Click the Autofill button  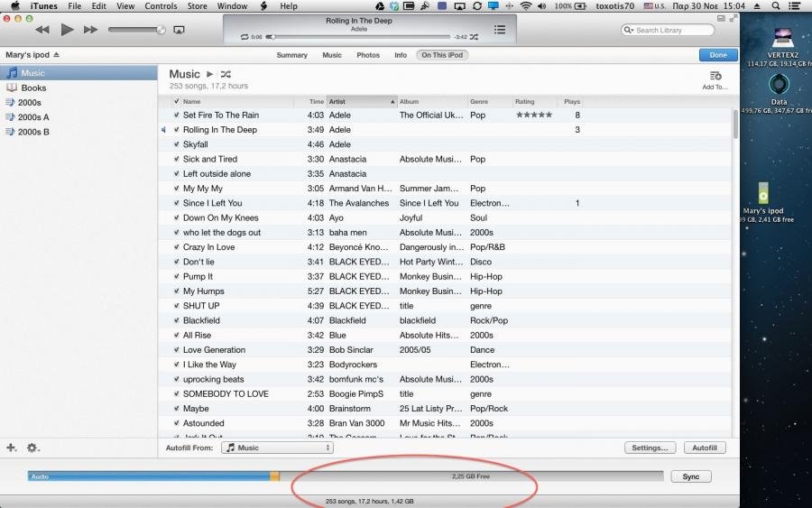(705, 448)
